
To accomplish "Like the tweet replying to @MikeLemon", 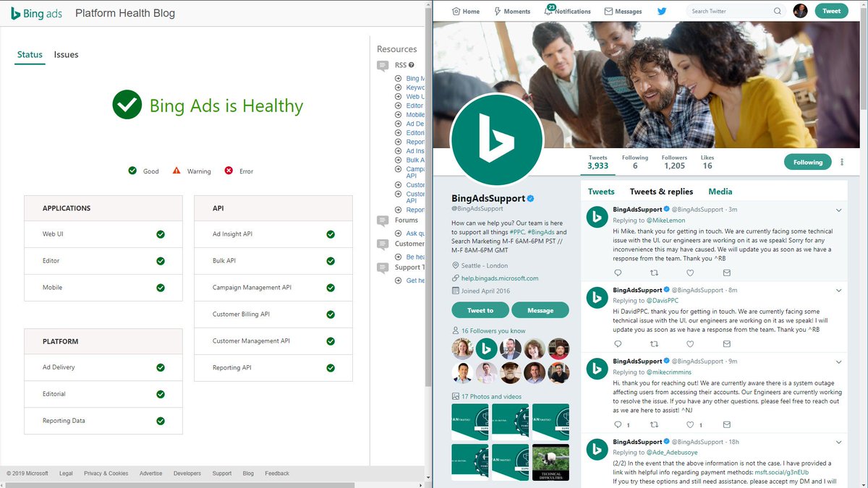I will (690, 273).
